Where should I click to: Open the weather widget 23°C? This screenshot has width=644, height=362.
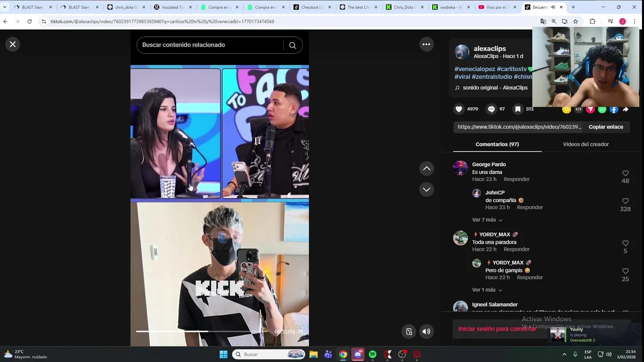[25, 354]
